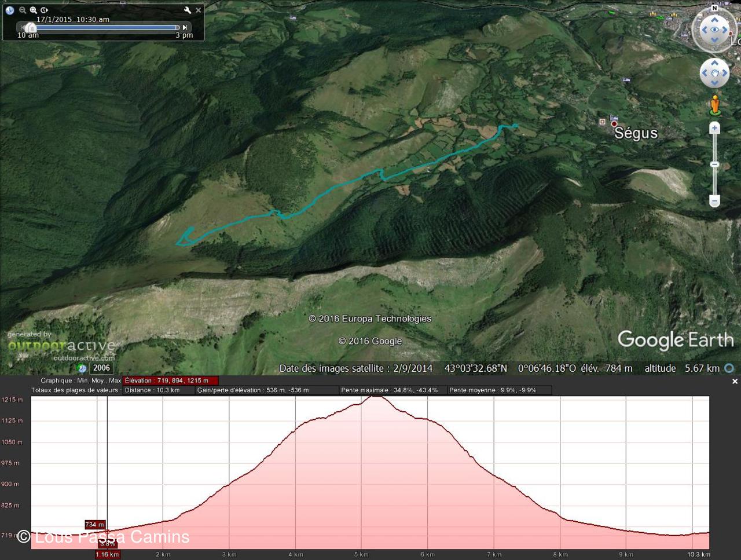
Task: Open the 2006 historical imagery button
Action: [x=101, y=368]
